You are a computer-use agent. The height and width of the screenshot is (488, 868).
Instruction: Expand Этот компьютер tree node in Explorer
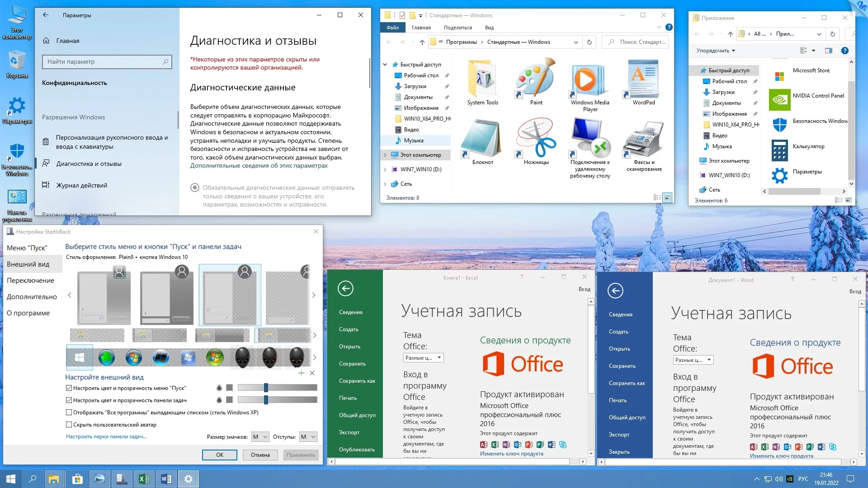tap(385, 155)
